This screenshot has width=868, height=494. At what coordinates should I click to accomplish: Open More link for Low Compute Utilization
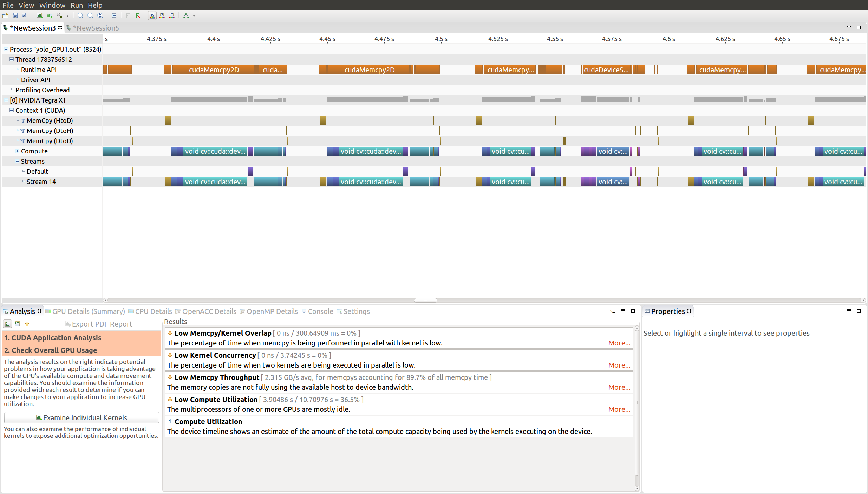point(619,409)
